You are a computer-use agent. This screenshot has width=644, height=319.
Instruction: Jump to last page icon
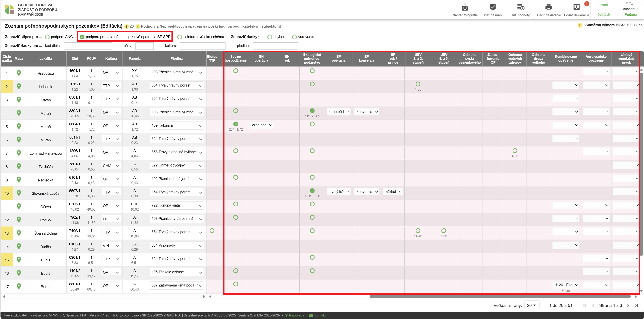pos(636,305)
